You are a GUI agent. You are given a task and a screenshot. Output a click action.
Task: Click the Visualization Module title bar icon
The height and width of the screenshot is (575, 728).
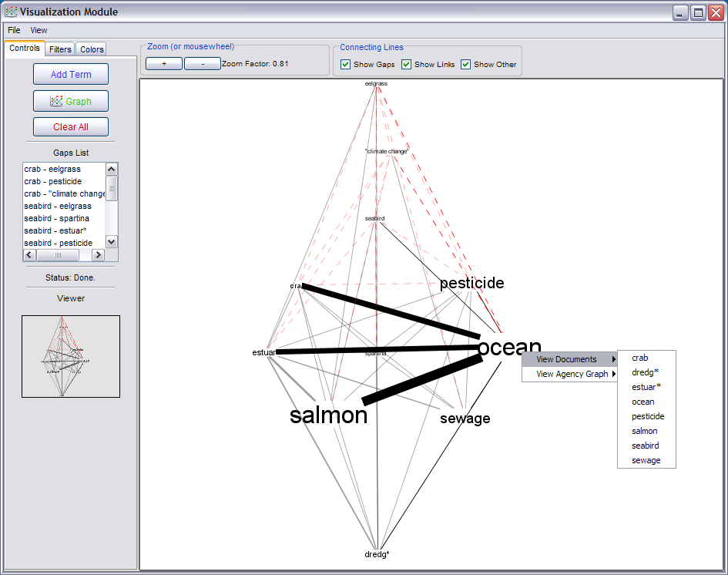[x=11, y=12]
